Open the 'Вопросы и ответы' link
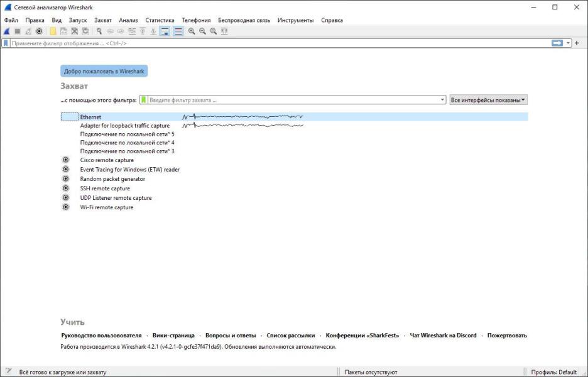Image resolution: width=588 pixels, height=377 pixels. pos(231,336)
